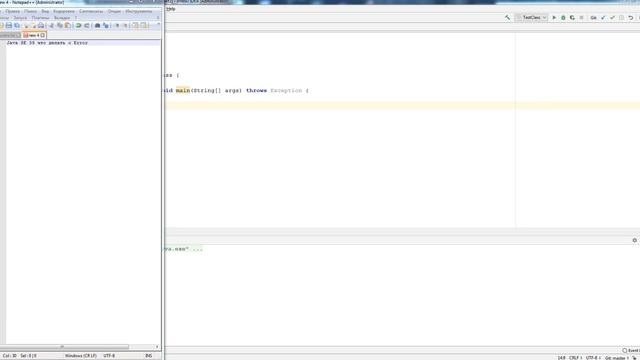Zoom in using Notepad++ toolbar icon
Viewport: 640px width, 360px height.
click(x=117, y=25)
